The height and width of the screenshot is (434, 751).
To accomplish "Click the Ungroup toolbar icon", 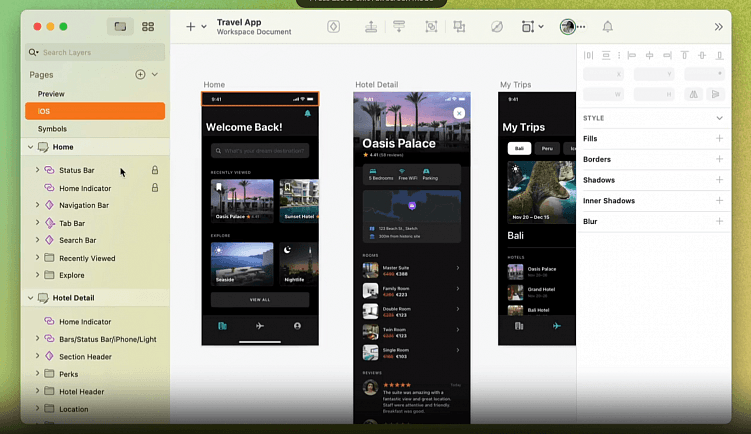I will [459, 26].
